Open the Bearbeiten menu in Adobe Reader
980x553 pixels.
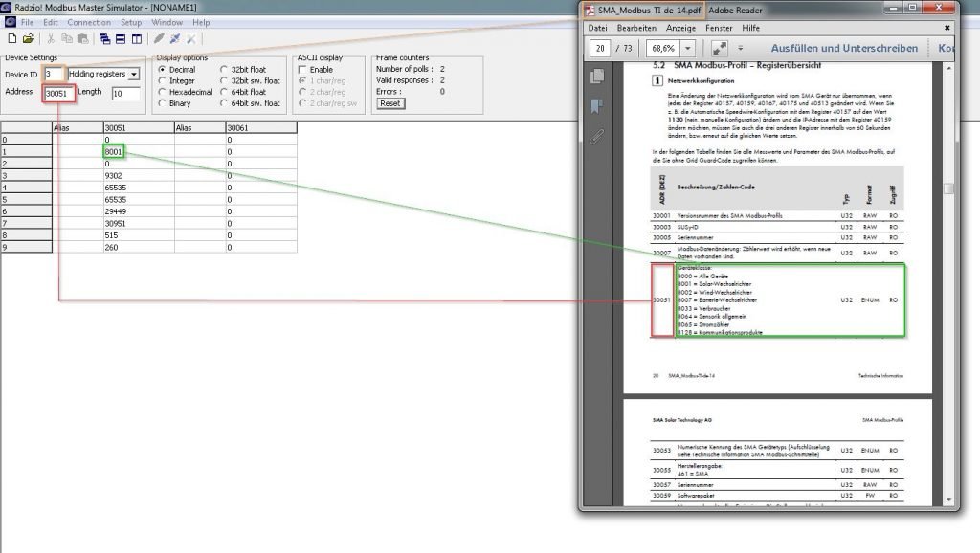636,28
